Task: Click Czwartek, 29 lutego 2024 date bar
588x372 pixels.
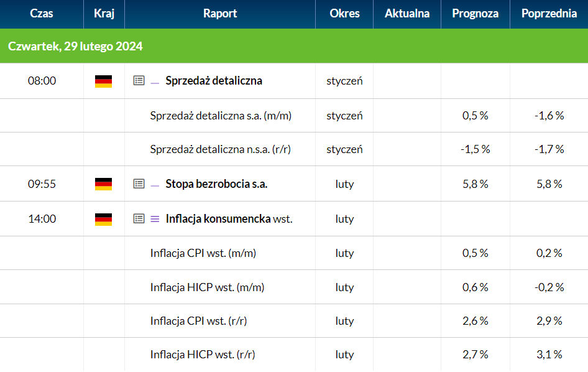Action: point(294,46)
